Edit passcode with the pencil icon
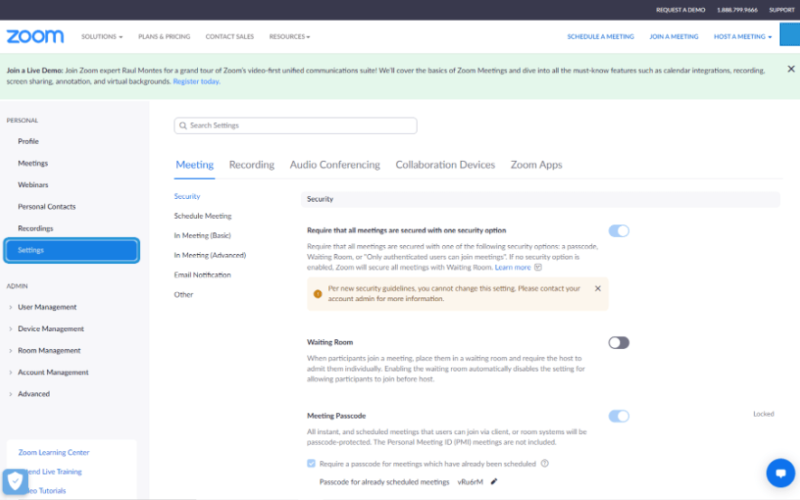800x500 pixels. pyautogui.click(x=494, y=481)
